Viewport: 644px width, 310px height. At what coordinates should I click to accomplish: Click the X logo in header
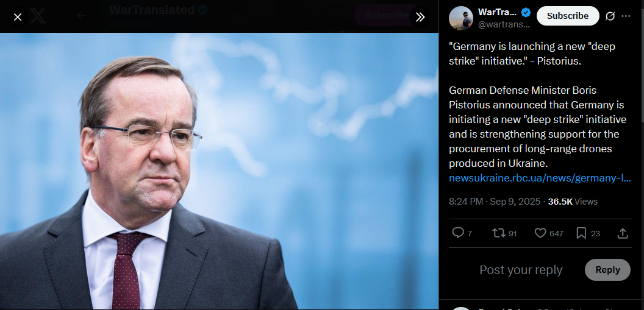[x=38, y=16]
